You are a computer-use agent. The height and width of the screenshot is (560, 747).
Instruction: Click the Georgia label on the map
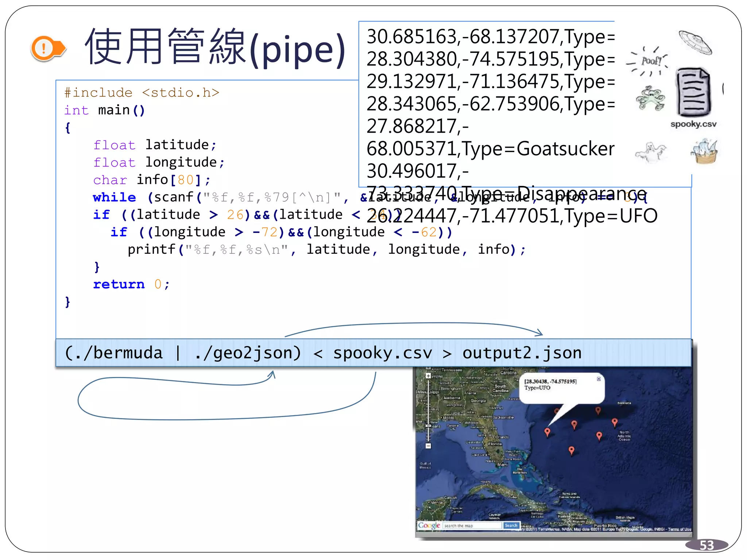[478, 400]
